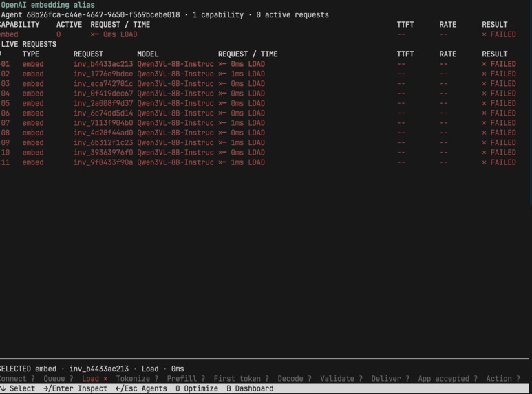Select request row inv_6c74dd5d14
Screen dimensions: 532x394
(258, 113)
